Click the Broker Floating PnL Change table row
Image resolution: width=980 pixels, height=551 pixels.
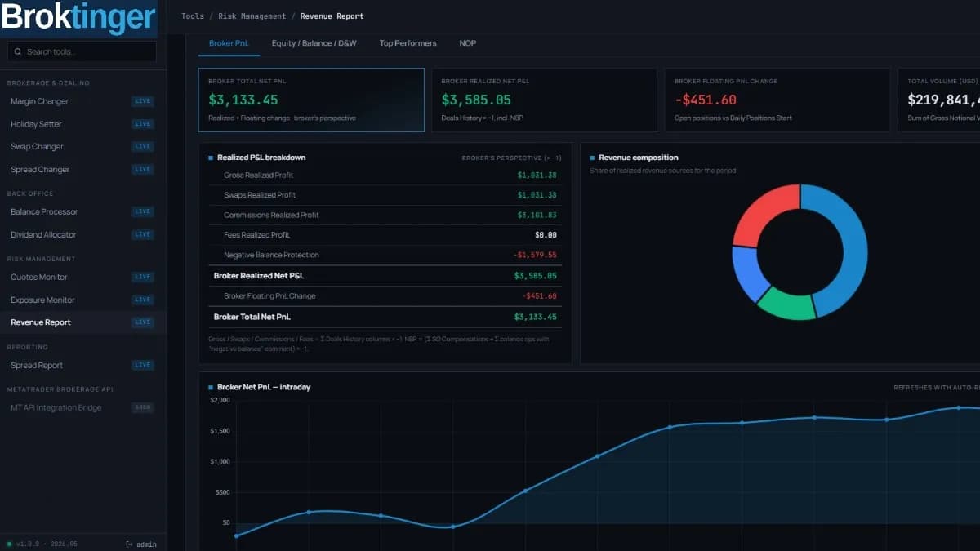coord(385,296)
